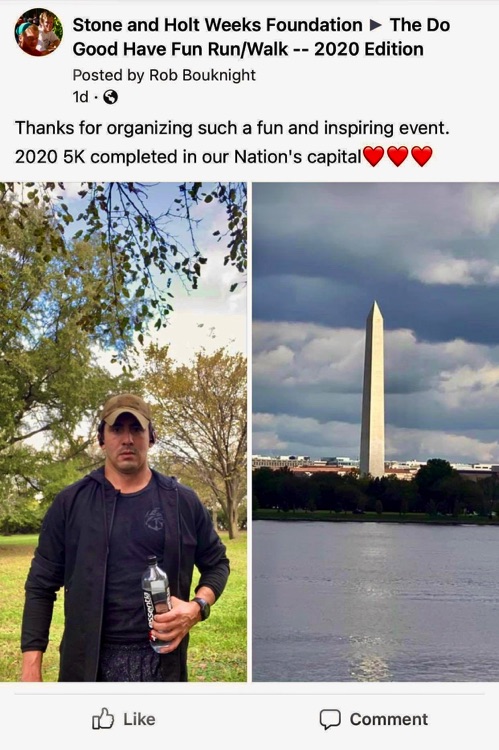
Task: Click the Like button text
Action: click(x=139, y=719)
